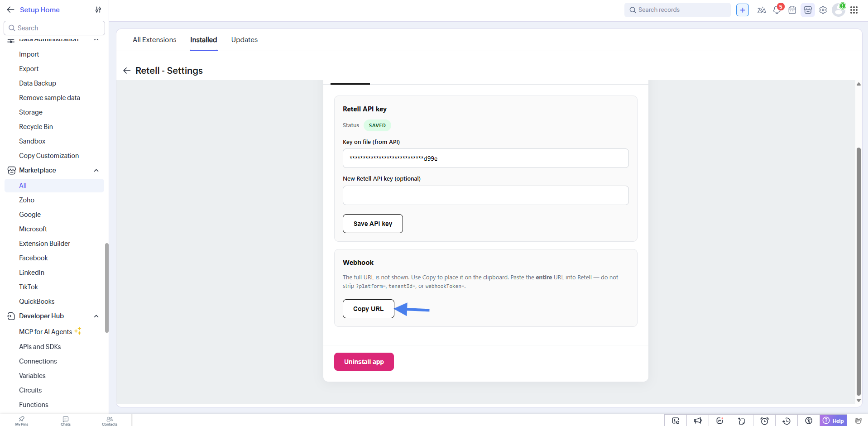Viewport: 868px width, 426px height.
Task: Open Microsoft under Marketplace
Action: tap(33, 229)
